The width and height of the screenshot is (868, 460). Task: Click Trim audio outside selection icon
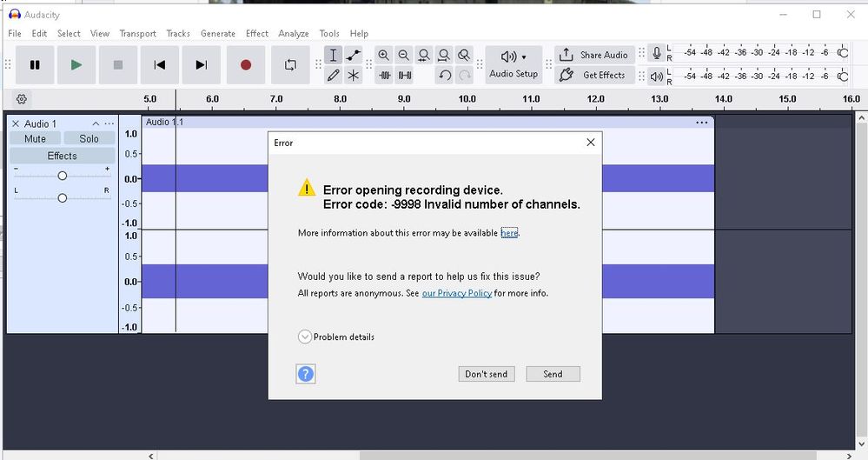click(385, 75)
